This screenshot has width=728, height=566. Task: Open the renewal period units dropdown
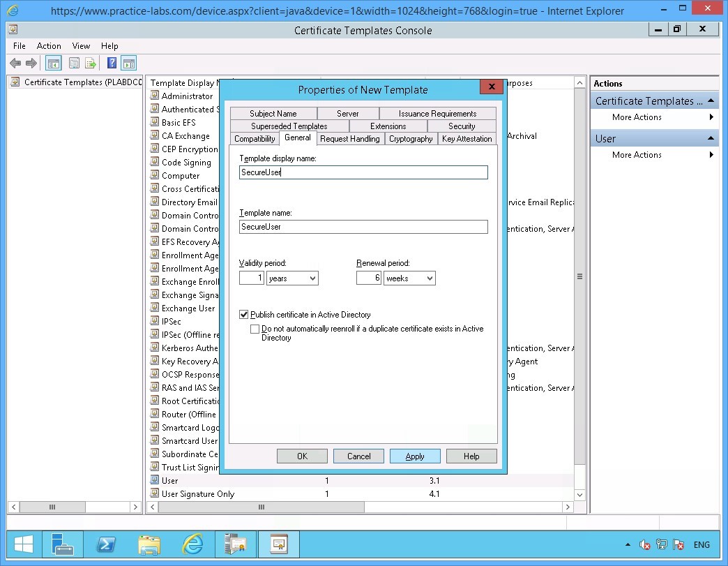click(x=430, y=278)
